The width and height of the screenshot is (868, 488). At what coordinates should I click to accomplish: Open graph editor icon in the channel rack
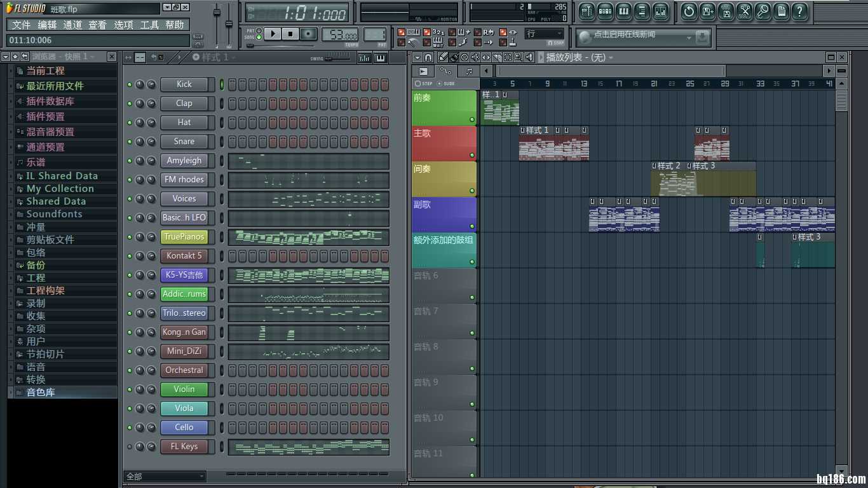(365, 58)
